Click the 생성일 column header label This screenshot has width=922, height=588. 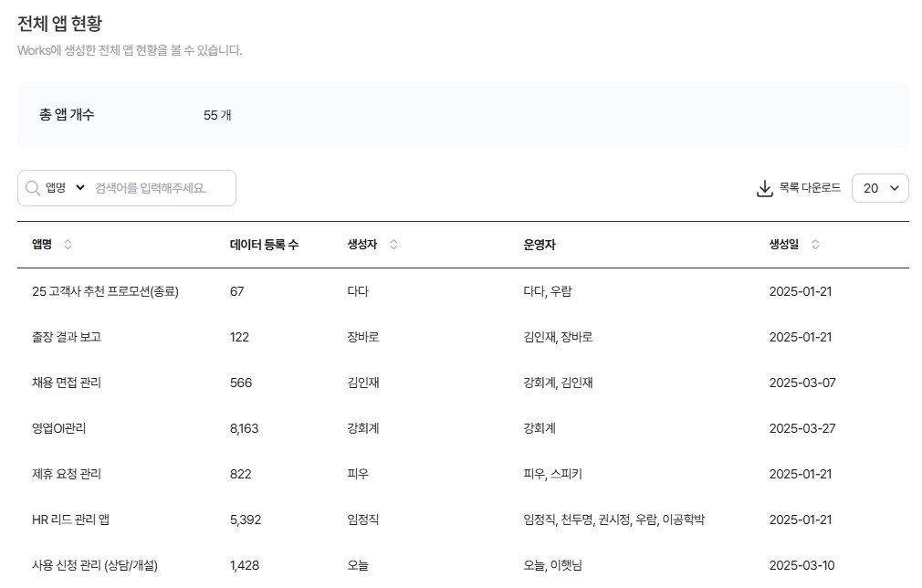point(783,245)
